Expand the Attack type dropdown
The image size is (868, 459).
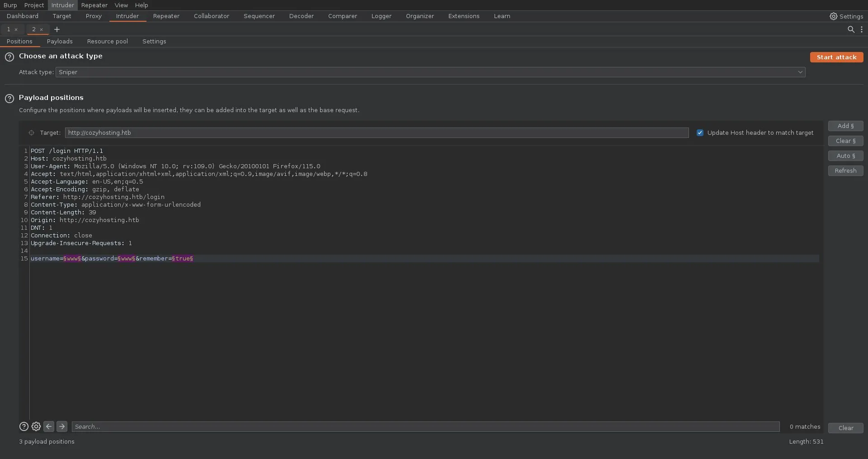(x=430, y=72)
